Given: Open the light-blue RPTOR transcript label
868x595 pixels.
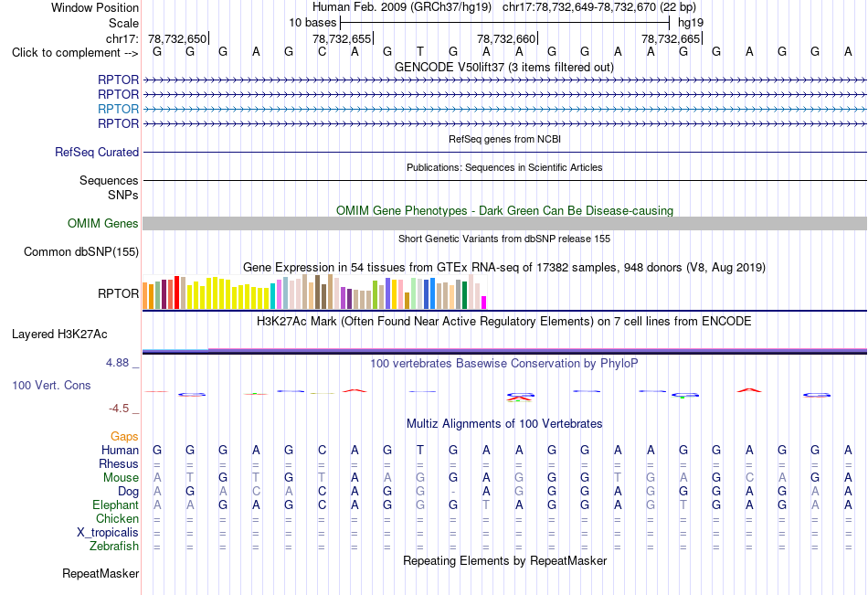Looking at the screenshot, I should tap(118, 109).
